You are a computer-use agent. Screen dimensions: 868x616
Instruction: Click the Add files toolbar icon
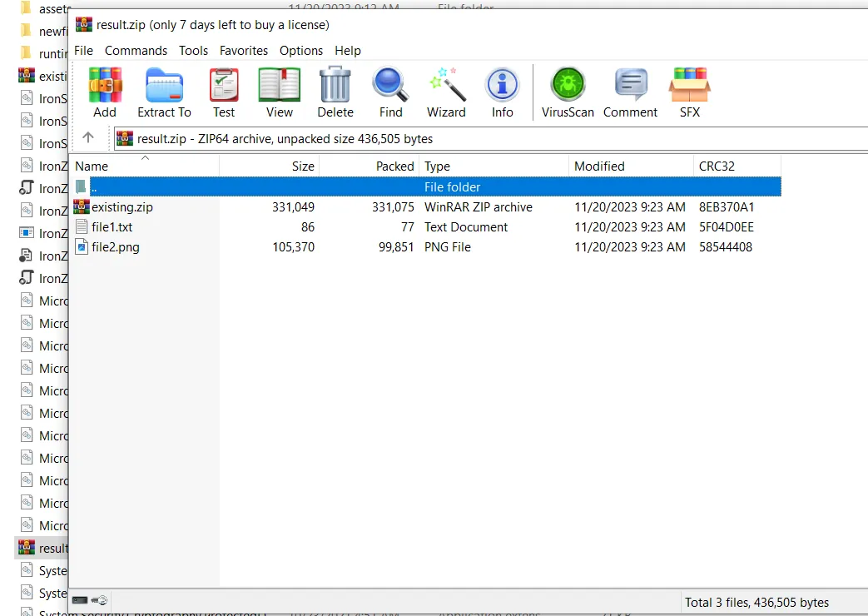tap(105, 92)
